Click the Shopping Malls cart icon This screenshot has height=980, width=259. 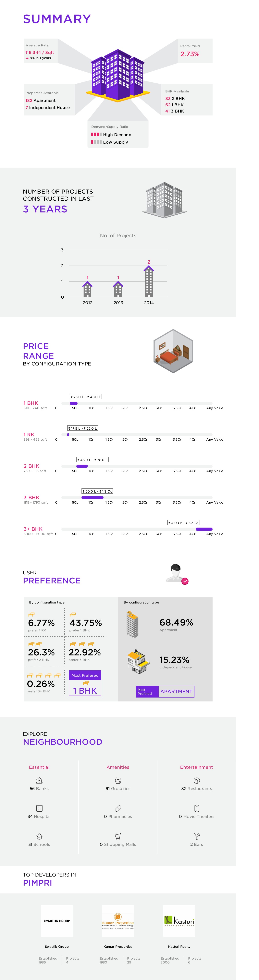point(118,836)
